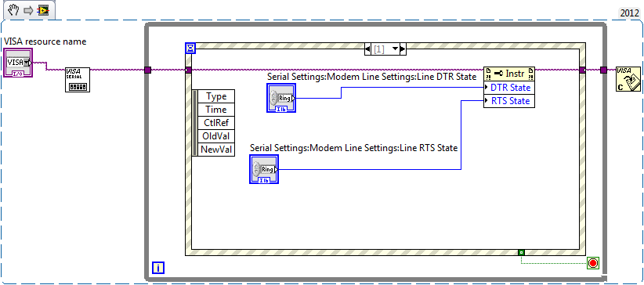Click the event timeout hourglass terminal
Viewport: 644px width, 285px height.
[x=190, y=49]
